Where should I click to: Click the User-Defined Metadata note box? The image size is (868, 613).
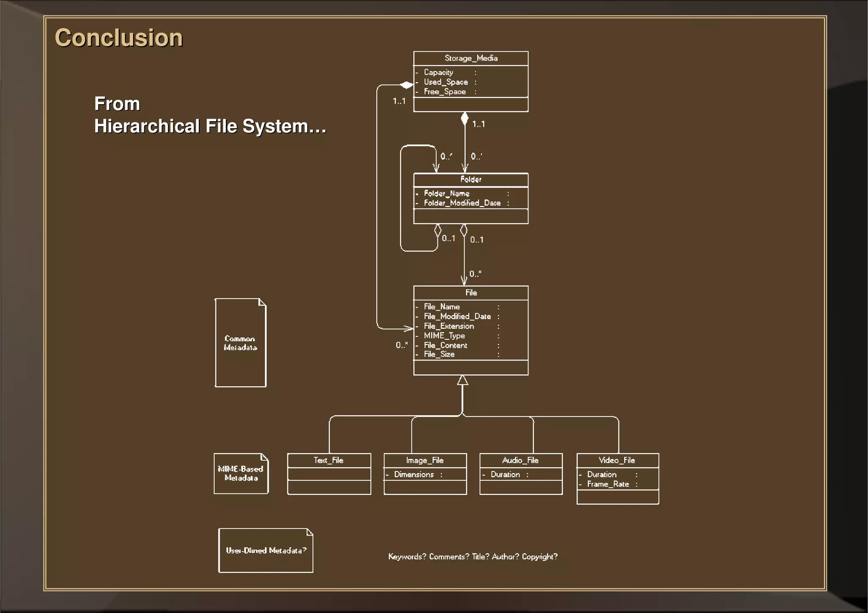tap(266, 550)
